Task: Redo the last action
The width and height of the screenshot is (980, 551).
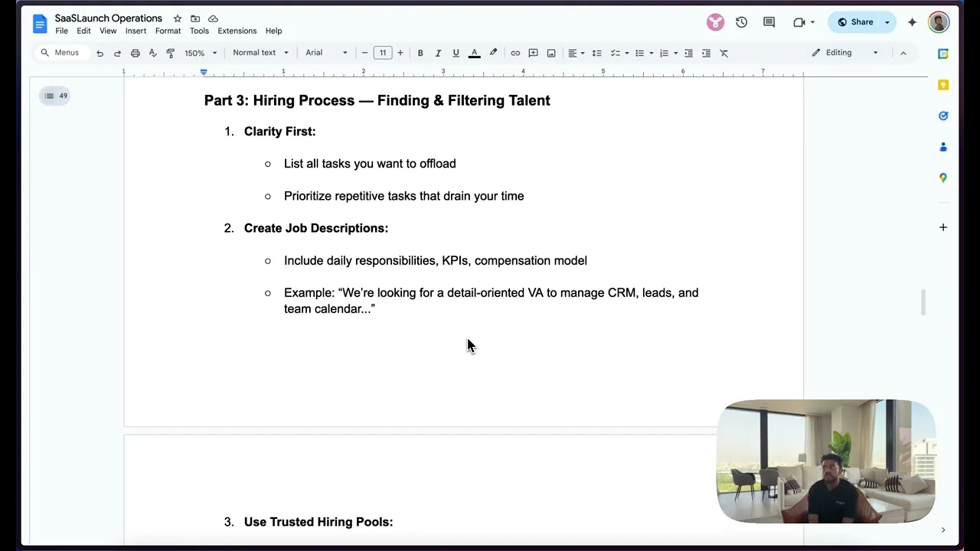Action: tap(117, 53)
